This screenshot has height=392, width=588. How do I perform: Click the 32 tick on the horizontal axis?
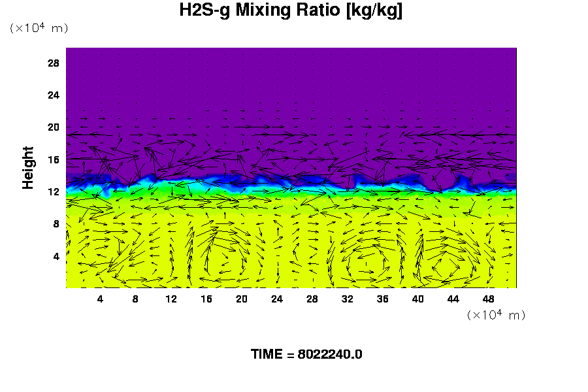pyautogui.click(x=348, y=299)
